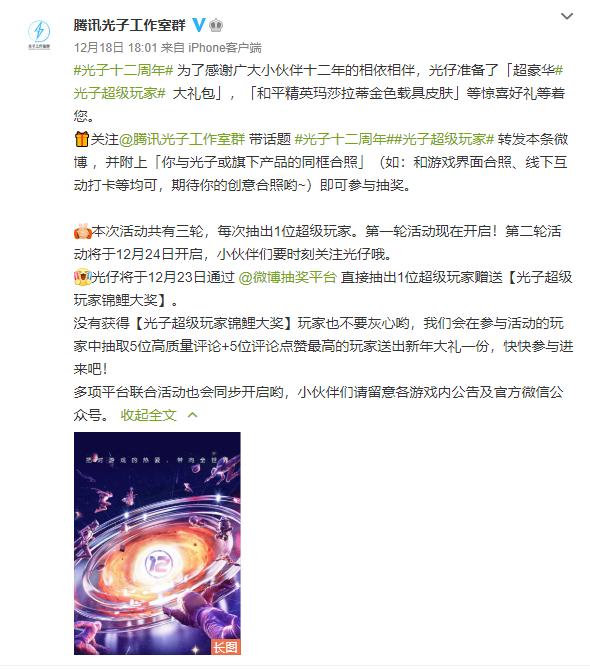Open the @腾讯光子工作室群 mention link
Image resolution: width=590 pixels, height=669 pixels.
(182, 139)
